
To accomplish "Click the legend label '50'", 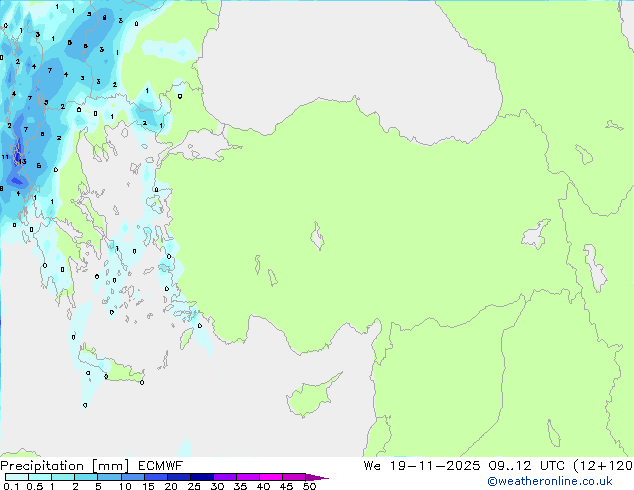I will [309, 486].
